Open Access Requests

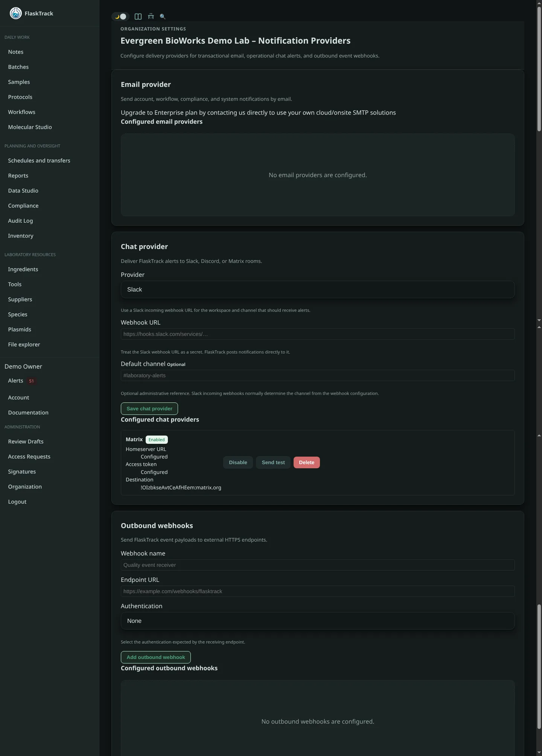pyautogui.click(x=29, y=457)
